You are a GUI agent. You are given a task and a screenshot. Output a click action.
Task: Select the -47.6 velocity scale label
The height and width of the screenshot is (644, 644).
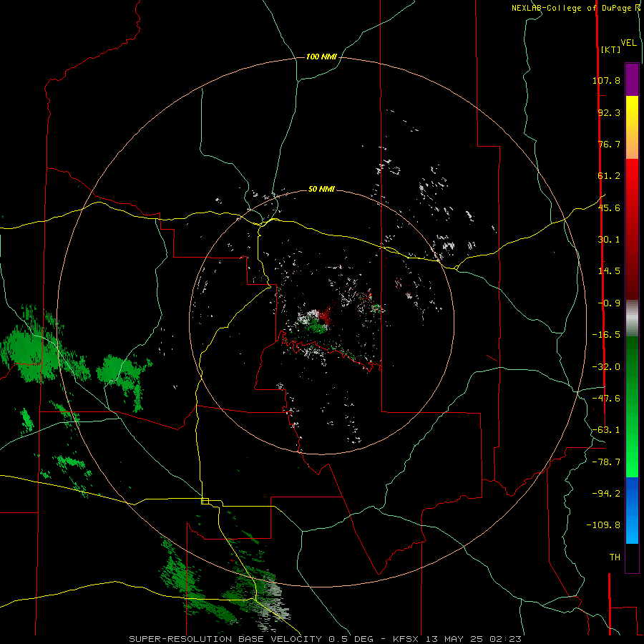coord(606,399)
